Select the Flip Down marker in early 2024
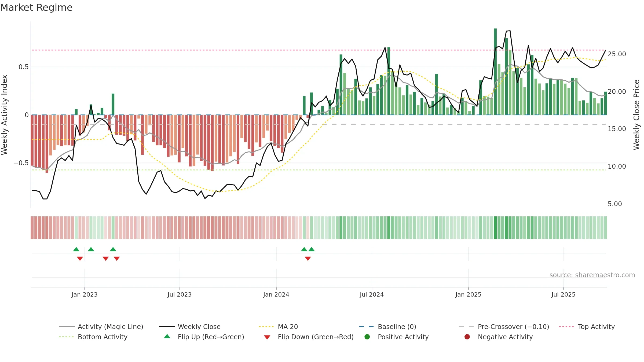The image size is (644, 362). pos(308,258)
